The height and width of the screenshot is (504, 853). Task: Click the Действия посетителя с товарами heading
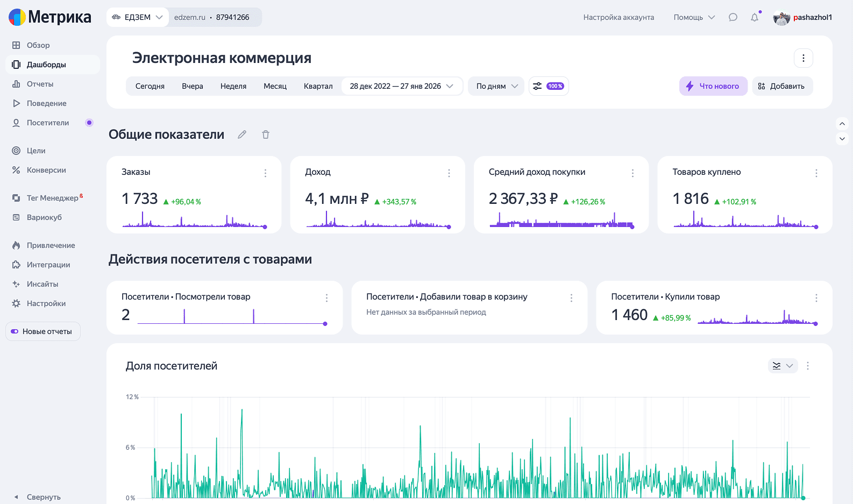pos(210,259)
